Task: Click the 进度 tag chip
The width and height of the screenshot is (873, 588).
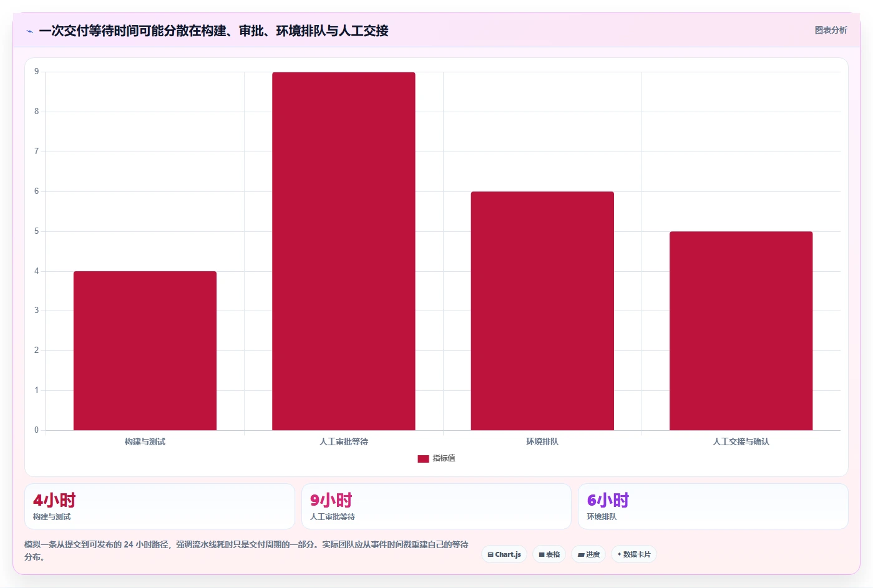Action: pos(588,554)
